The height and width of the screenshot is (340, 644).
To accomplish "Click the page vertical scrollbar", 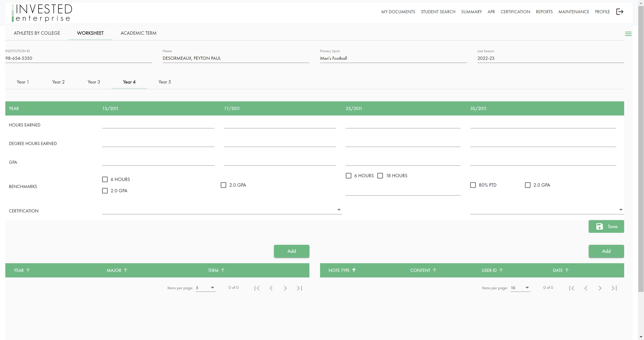I will [641, 150].
